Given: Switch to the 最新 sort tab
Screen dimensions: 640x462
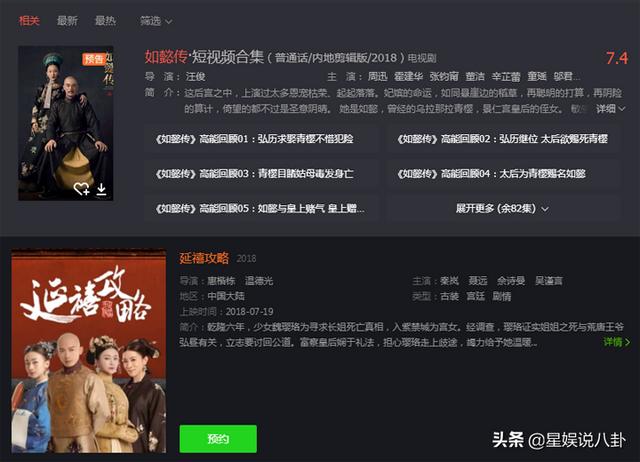Looking at the screenshot, I should coord(67,20).
